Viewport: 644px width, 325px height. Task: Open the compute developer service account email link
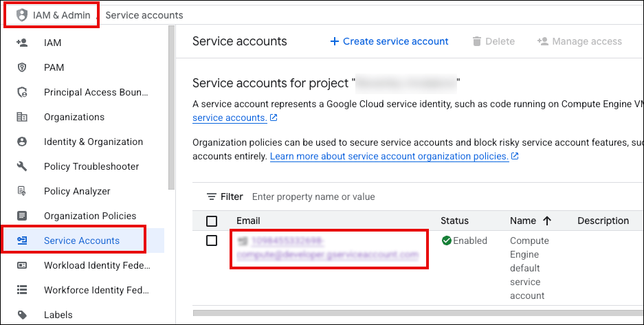pyautogui.click(x=327, y=247)
